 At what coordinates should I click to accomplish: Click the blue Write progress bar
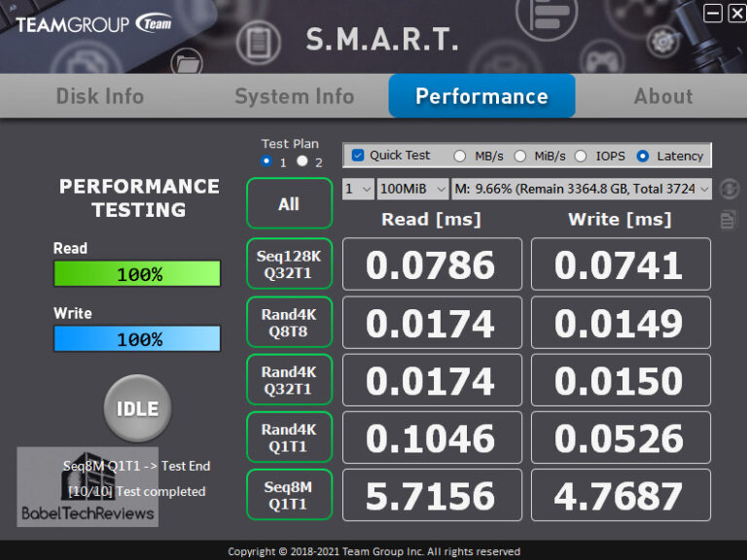click(137, 338)
